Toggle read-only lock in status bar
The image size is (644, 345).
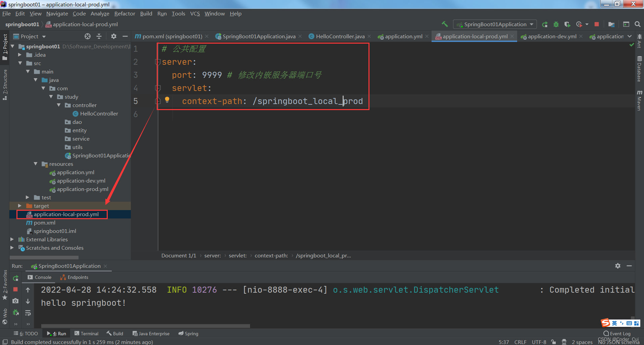click(553, 342)
